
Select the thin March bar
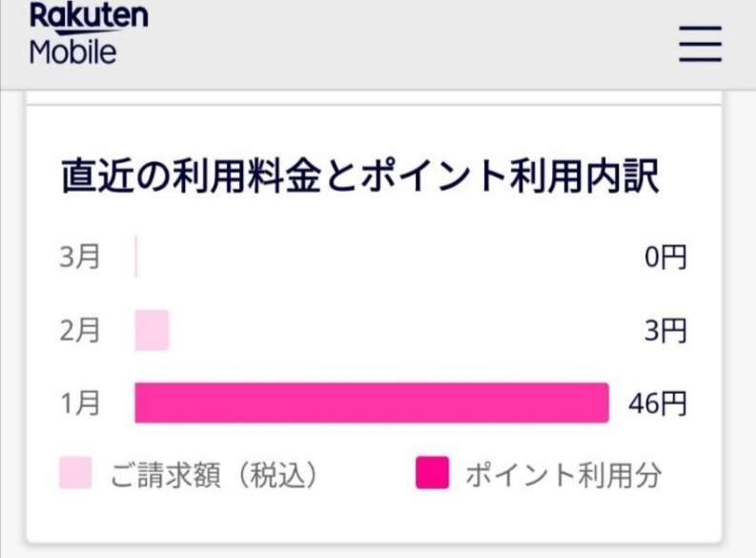(x=136, y=258)
